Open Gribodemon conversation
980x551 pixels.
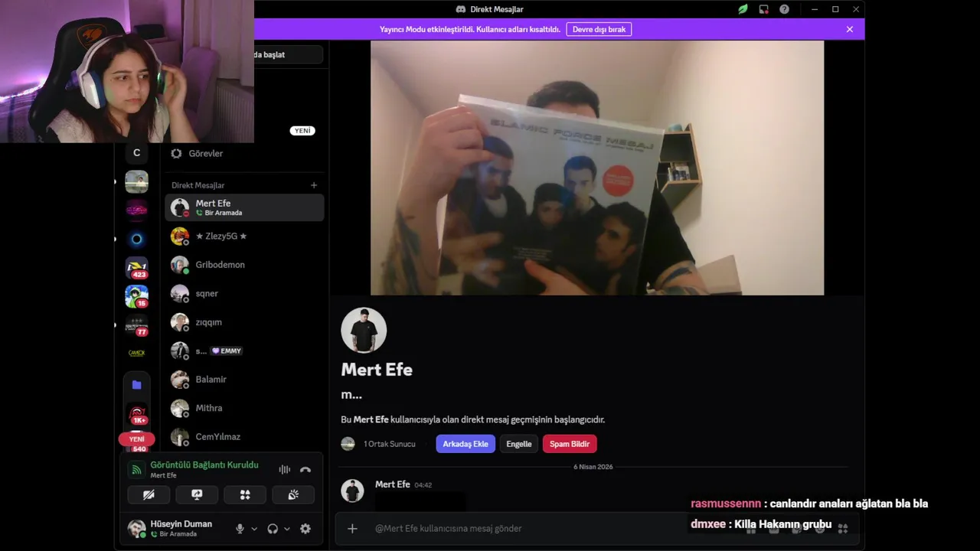coord(244,265)
